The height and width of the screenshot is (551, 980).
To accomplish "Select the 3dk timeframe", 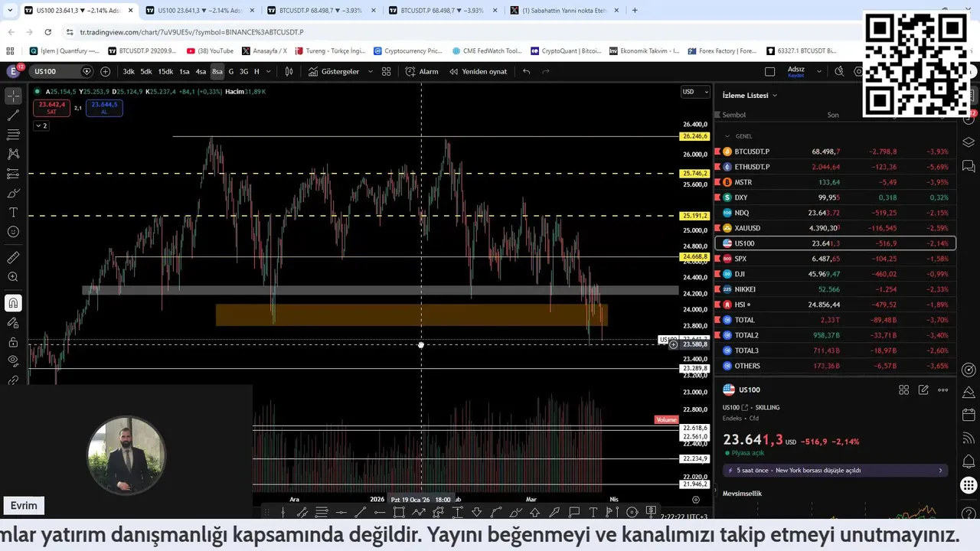I will point(129,71).
